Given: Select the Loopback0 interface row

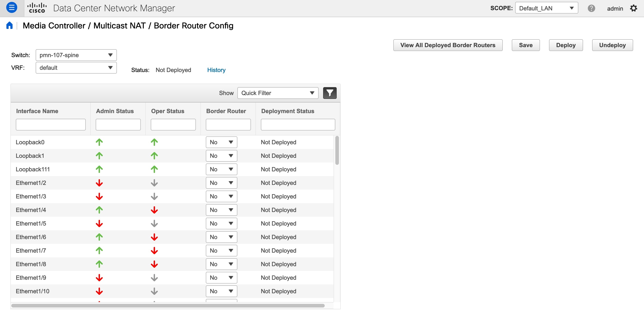Looking at the screenshot, I should [x=172, y=142].
